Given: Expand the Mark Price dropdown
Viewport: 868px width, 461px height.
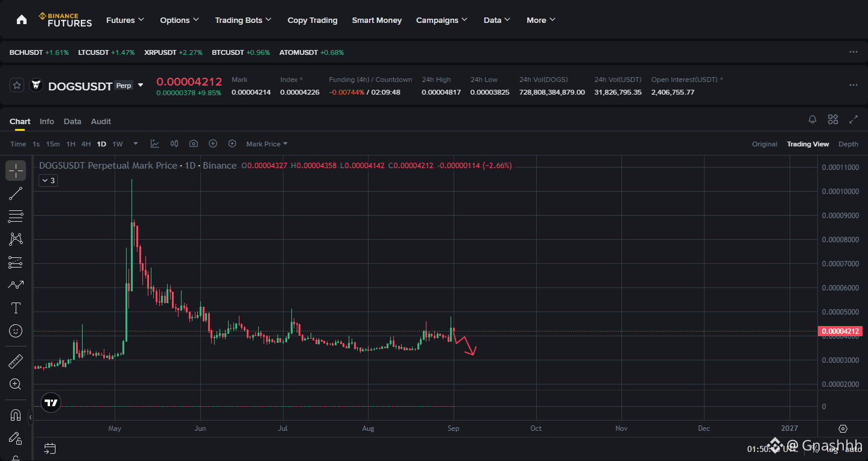Looking at the screenshot, I should 267,143.
